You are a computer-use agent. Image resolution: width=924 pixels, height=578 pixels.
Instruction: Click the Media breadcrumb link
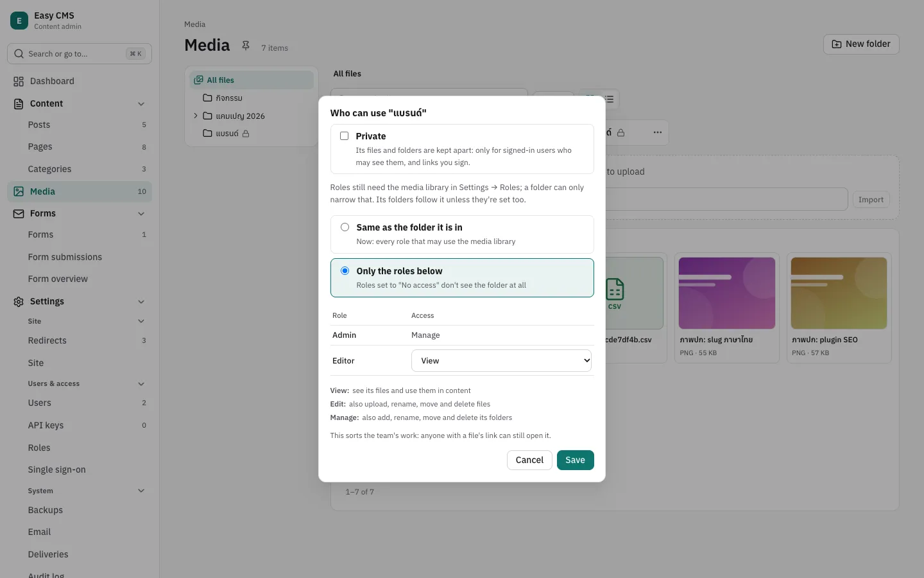(x=194, y=24)
